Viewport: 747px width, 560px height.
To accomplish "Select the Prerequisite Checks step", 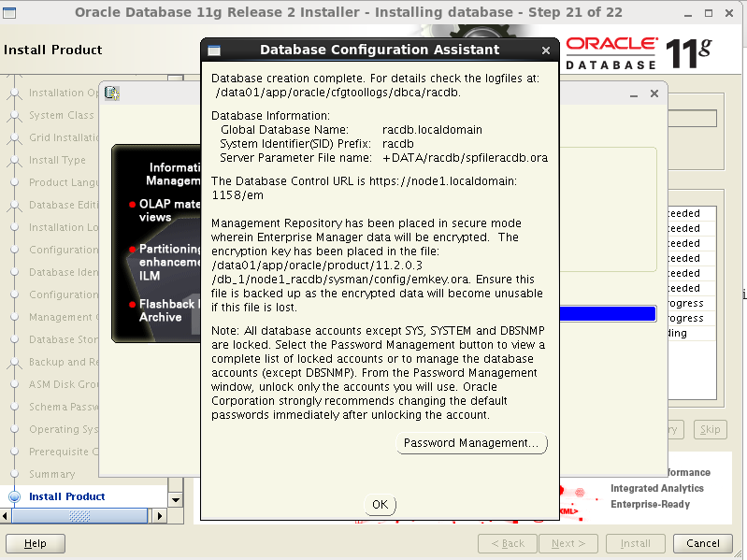I will point(64,452).
